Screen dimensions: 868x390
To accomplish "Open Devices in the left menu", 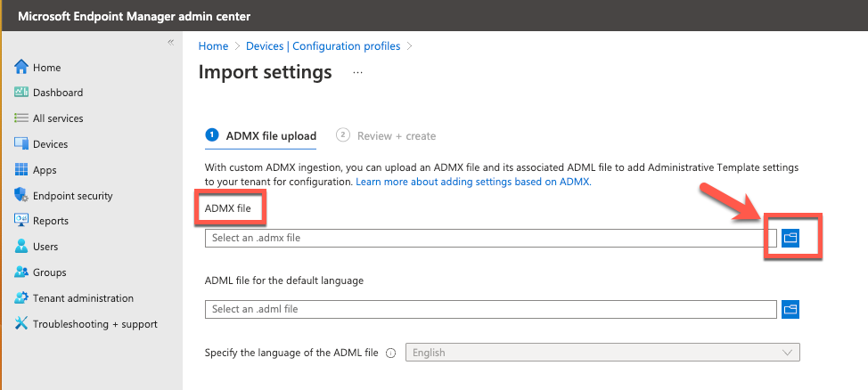I will click(x=51, y=144).
